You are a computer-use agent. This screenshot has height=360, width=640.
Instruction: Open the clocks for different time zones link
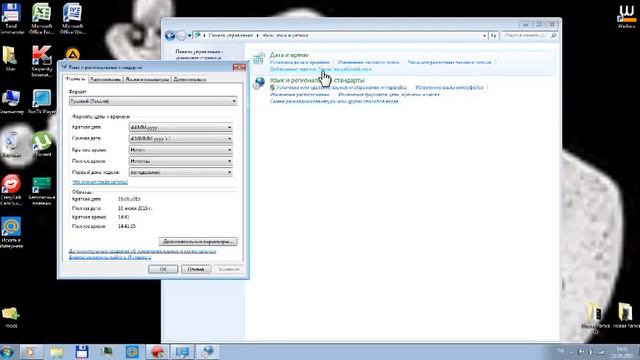point(449,62)
